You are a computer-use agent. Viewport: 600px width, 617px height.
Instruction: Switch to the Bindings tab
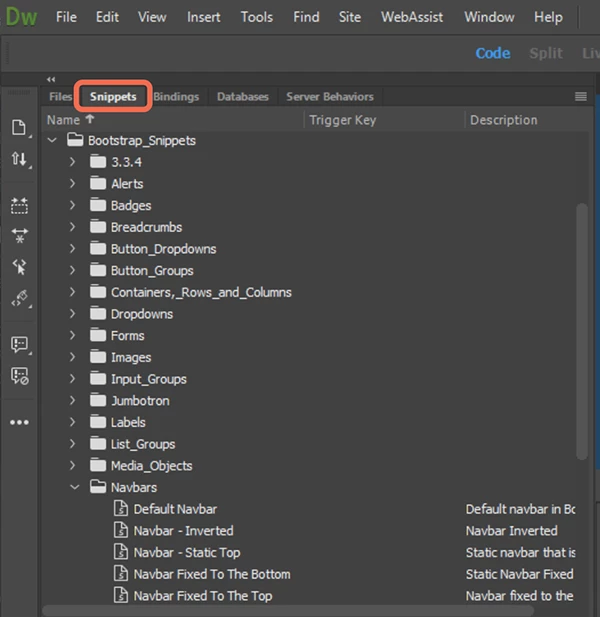point(176,96)
